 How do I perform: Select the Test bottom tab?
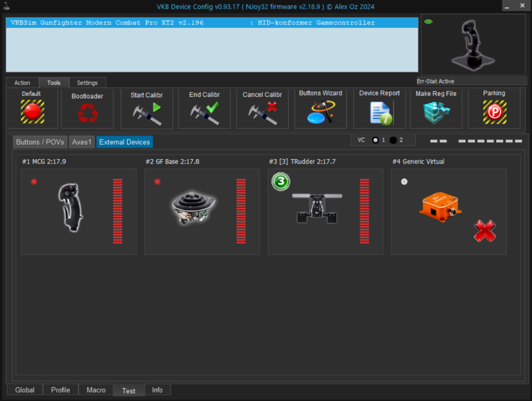pos(129,391)
